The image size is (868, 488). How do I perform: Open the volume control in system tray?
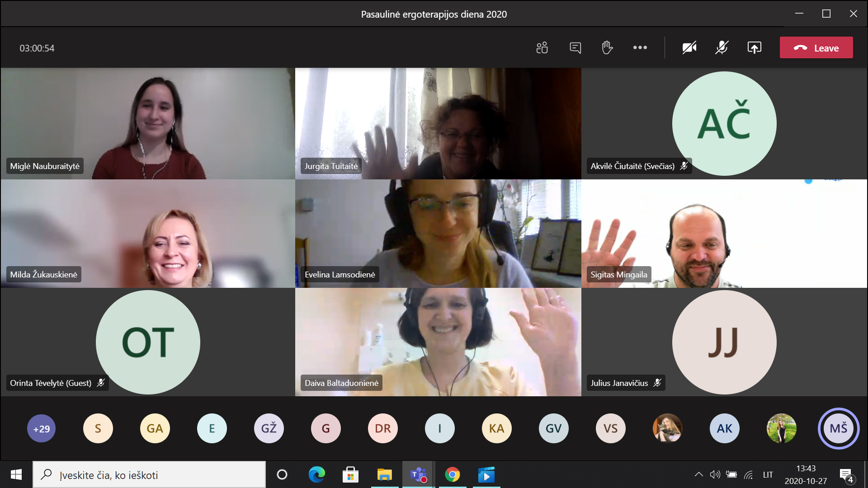(x=715, y=474)
